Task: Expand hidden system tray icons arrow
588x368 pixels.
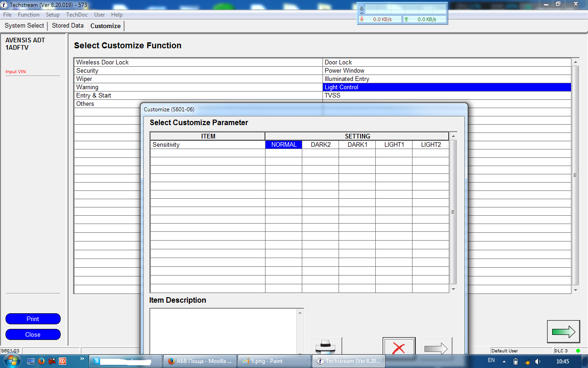Action: pyautogui.click(x=504, y=362)
